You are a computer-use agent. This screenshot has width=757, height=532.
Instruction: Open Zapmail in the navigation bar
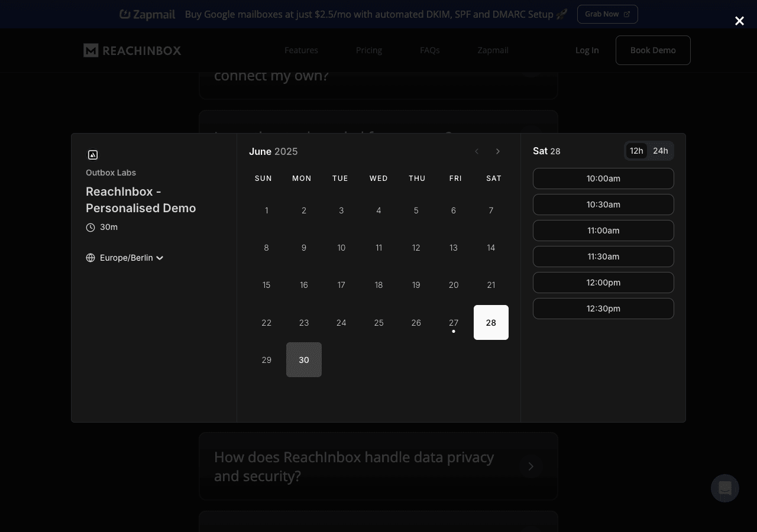pyautogui.click(x=493, y=50)
